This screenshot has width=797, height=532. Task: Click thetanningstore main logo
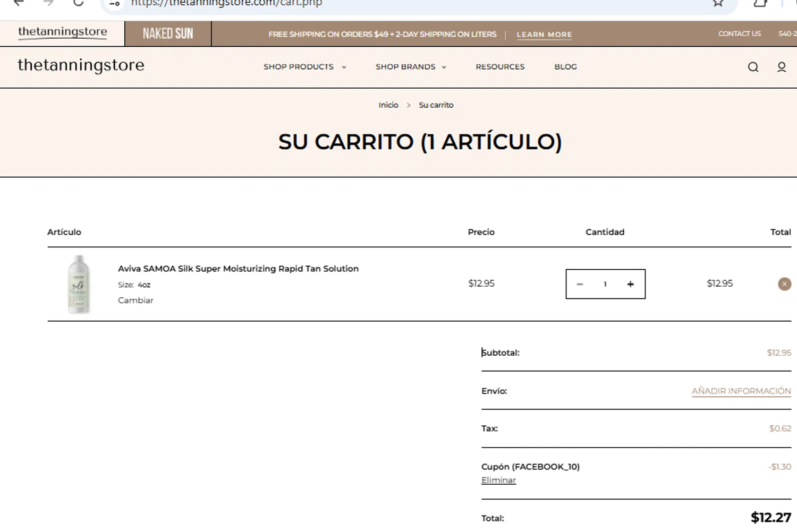point(81,65)
